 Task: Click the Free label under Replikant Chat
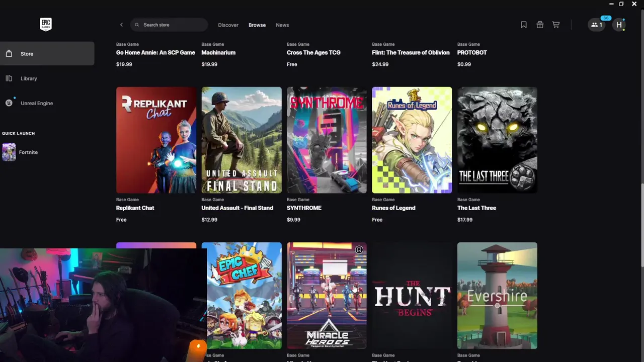121,220
